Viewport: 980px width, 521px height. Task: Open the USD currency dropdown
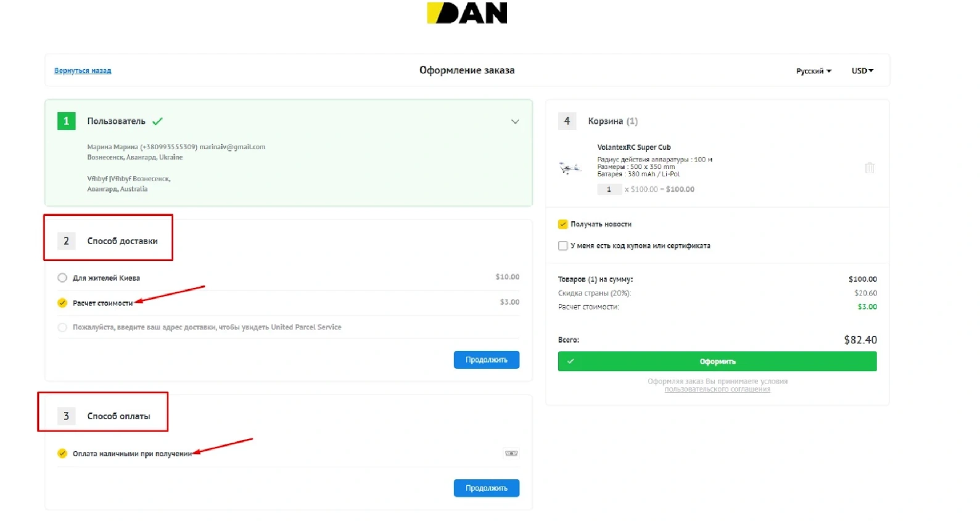pos(862,71)
